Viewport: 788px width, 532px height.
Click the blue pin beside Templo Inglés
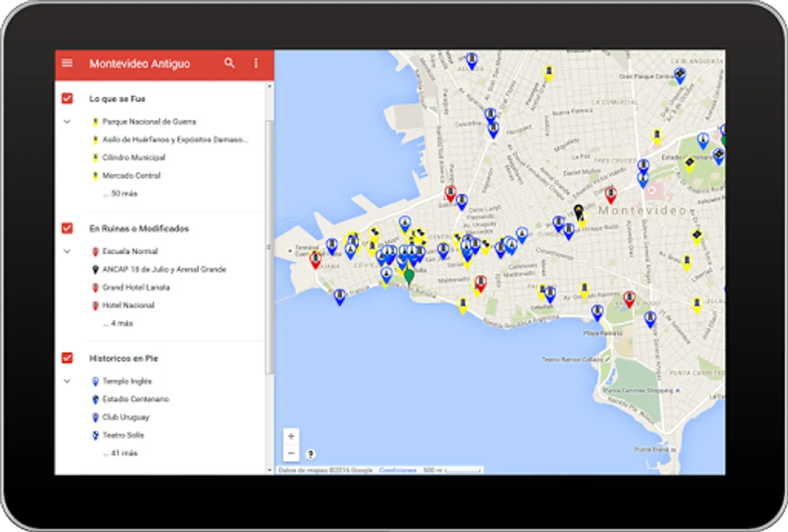point(95,382)
